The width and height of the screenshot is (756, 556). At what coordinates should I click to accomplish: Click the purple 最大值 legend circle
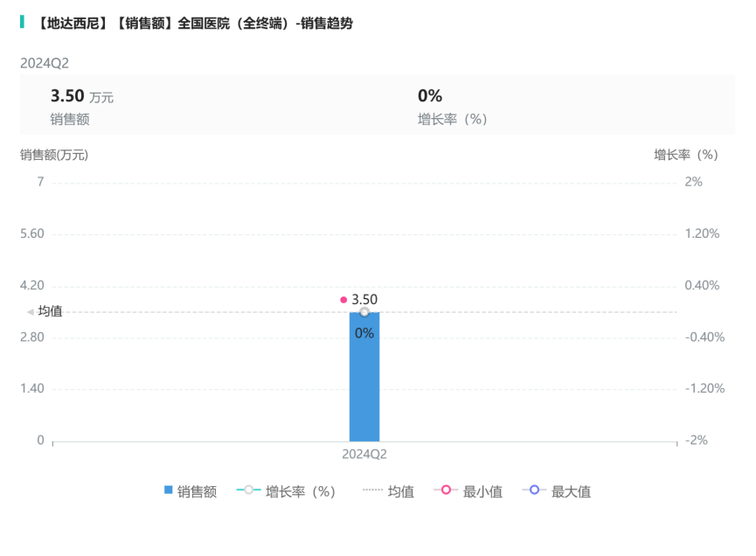coord(534,490)
